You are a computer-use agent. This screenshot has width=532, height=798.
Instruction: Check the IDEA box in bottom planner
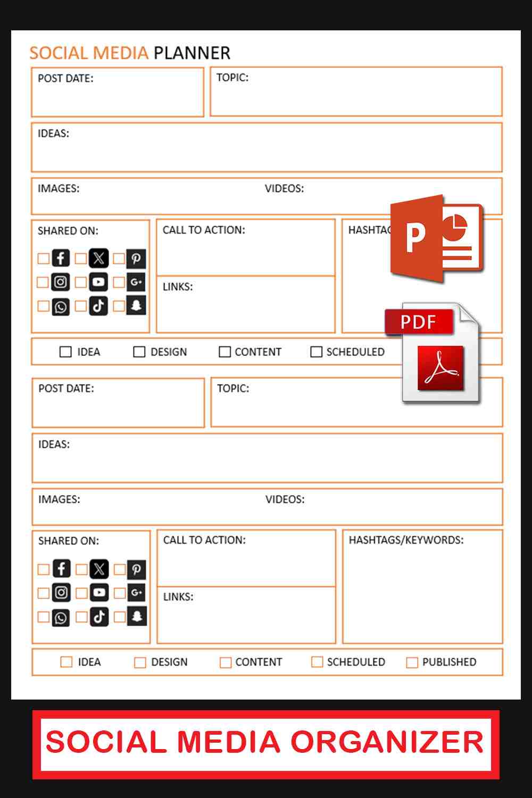66,662
